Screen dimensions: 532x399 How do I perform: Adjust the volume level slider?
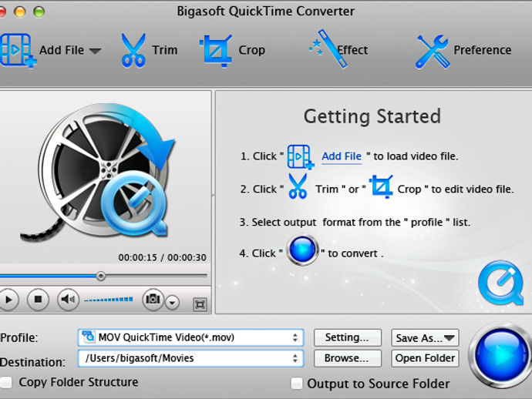[108, 300]
